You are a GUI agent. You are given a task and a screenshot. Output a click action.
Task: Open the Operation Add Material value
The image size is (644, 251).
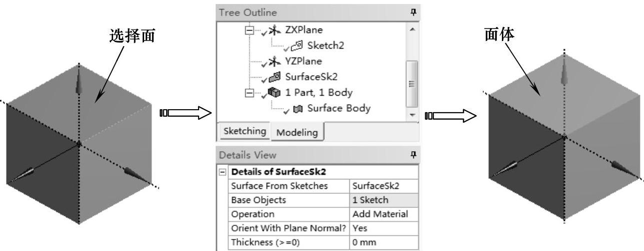[x=384, y=214]
